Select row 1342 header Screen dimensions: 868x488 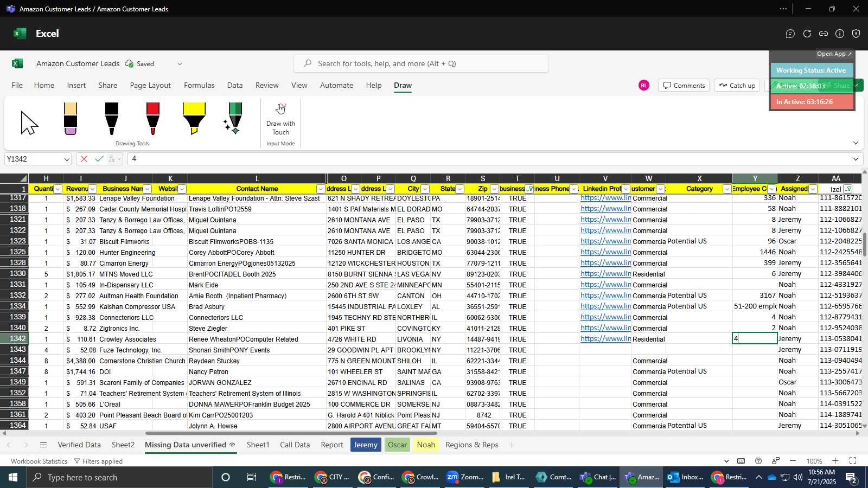click(x=14, y=339)
